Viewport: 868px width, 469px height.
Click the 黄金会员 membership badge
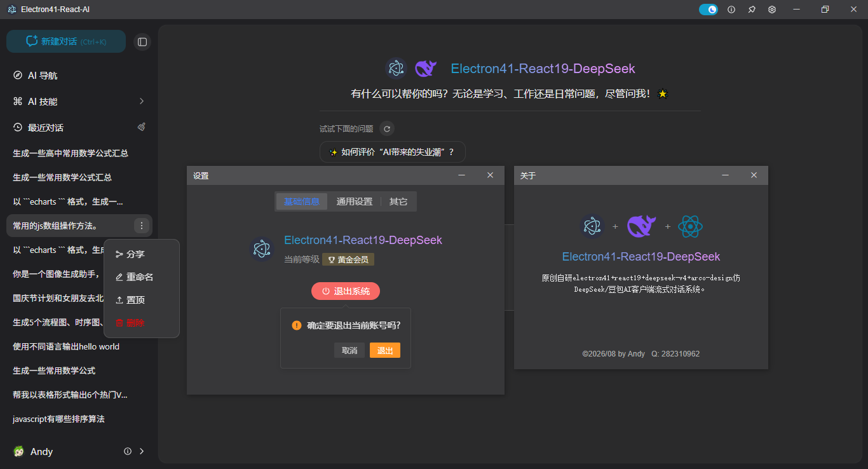[348, 259]
